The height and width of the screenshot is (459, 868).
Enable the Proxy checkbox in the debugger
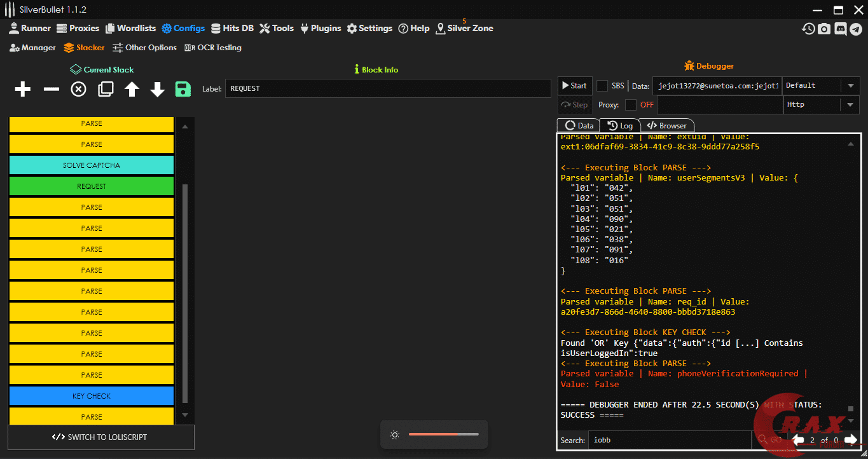pos(631,105)
